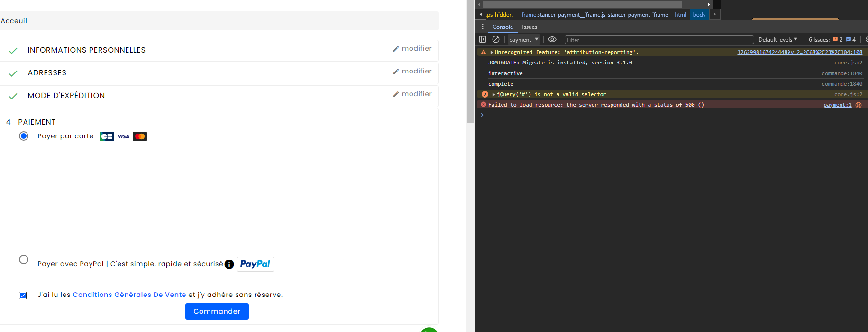Screen dimensions: 868x332
Task: Expand the Unrecognized feature warning message
Action: point(492,53)
